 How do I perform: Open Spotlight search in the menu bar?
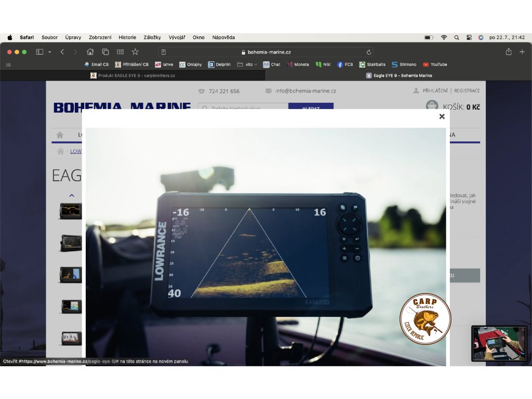[457, 37]
